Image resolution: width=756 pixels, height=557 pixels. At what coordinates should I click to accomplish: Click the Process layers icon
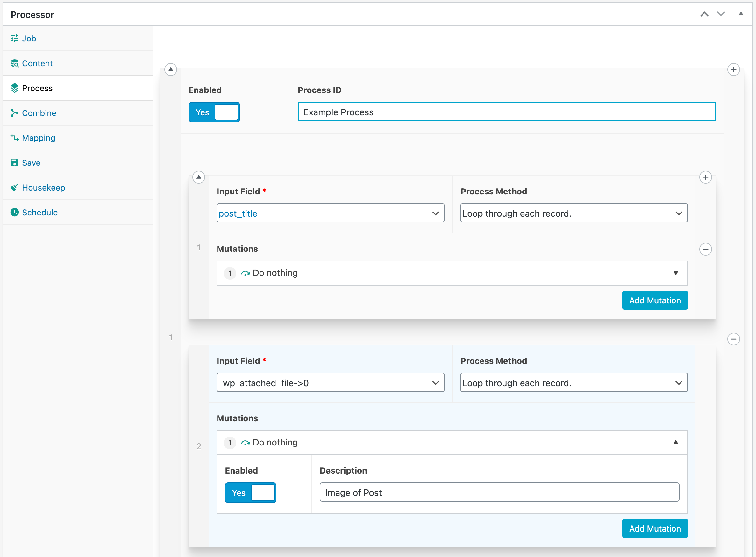point(14,88)
